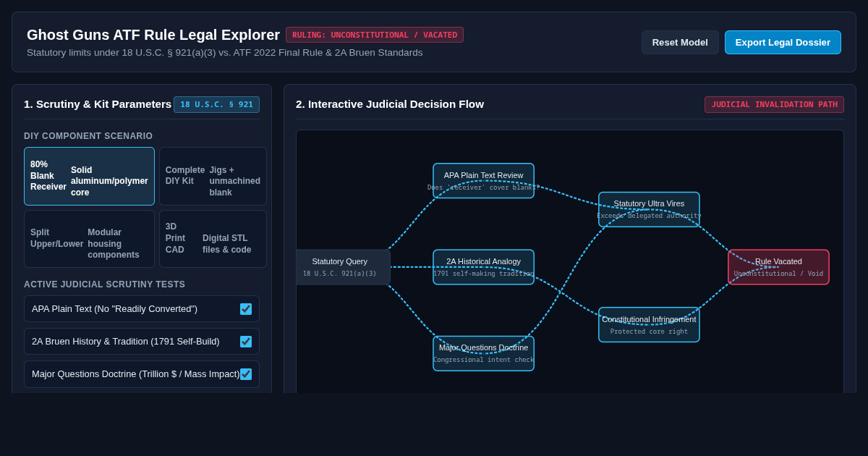
Task: Choose the Complete DIY Kit scenario
Action: coord(213,176)
